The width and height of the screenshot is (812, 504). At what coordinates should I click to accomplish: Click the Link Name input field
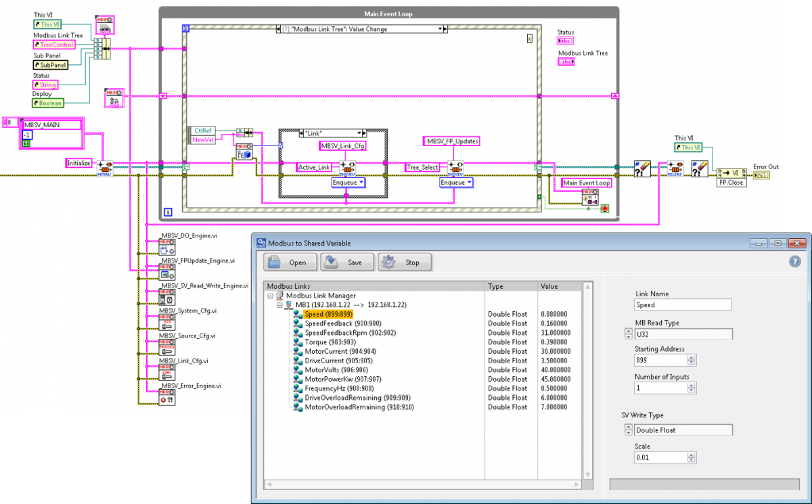click(683, 305)
